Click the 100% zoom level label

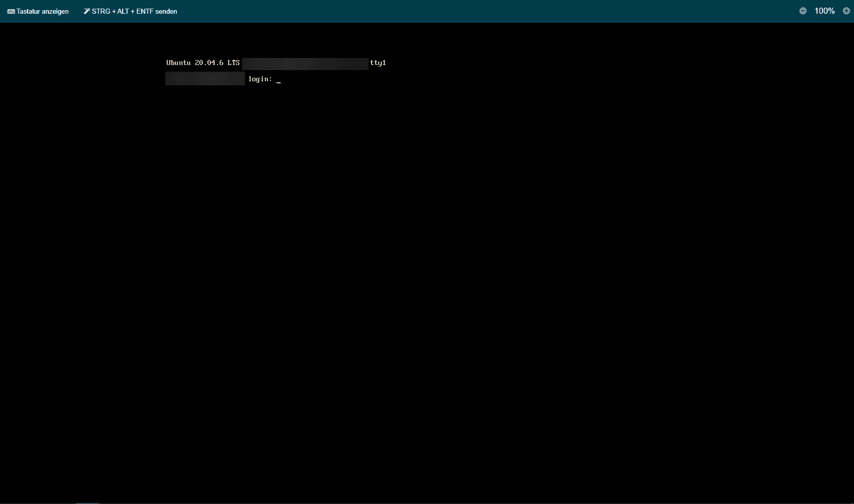[824, 11]
